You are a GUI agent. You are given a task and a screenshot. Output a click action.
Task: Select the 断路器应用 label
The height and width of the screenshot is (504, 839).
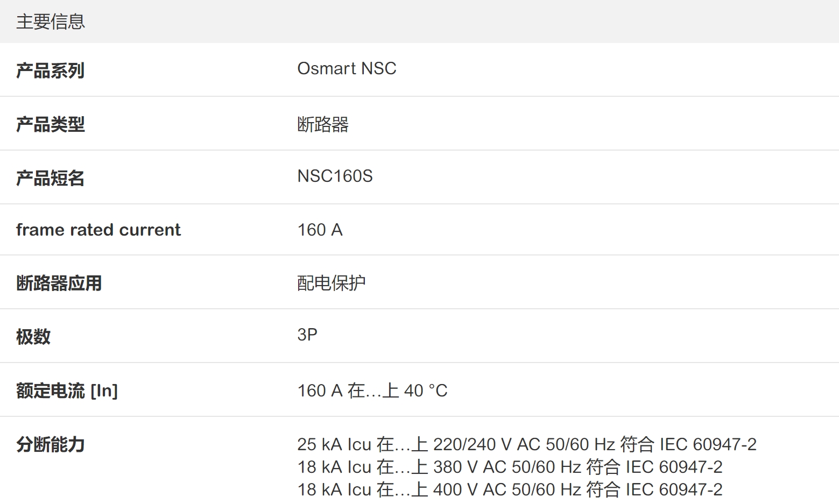click(59, 283)
